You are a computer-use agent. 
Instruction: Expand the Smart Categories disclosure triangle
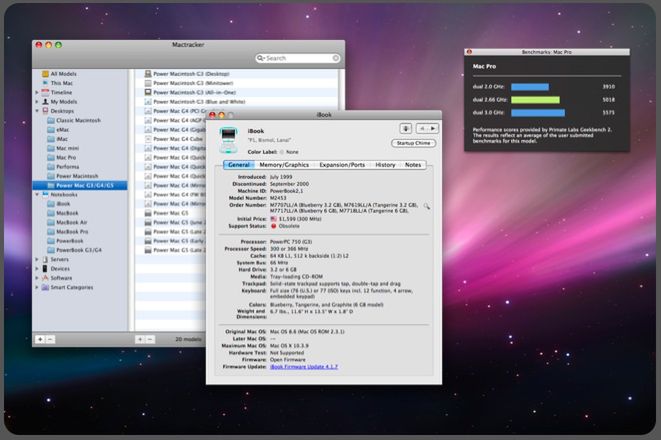pos(37,287)
